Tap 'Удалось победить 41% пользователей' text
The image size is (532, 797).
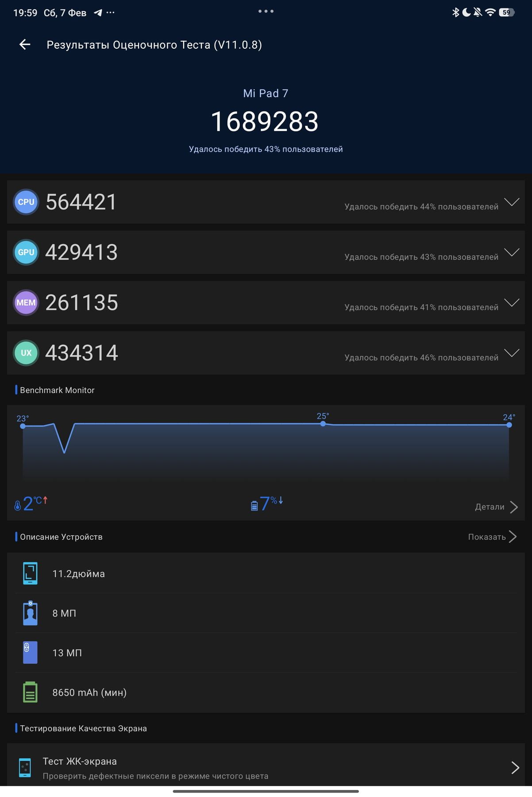421,307
